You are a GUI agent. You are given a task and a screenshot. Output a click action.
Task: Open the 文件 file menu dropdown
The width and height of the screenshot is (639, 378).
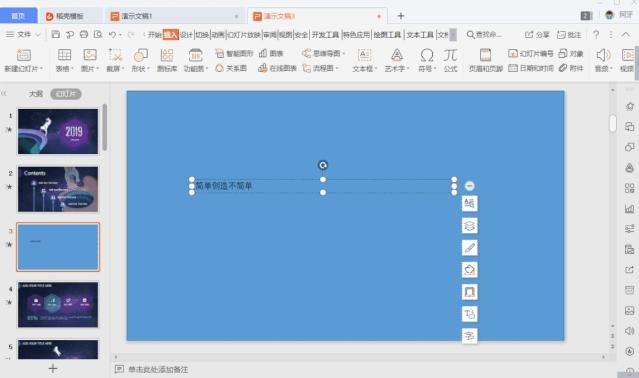(x=23, y=35)
